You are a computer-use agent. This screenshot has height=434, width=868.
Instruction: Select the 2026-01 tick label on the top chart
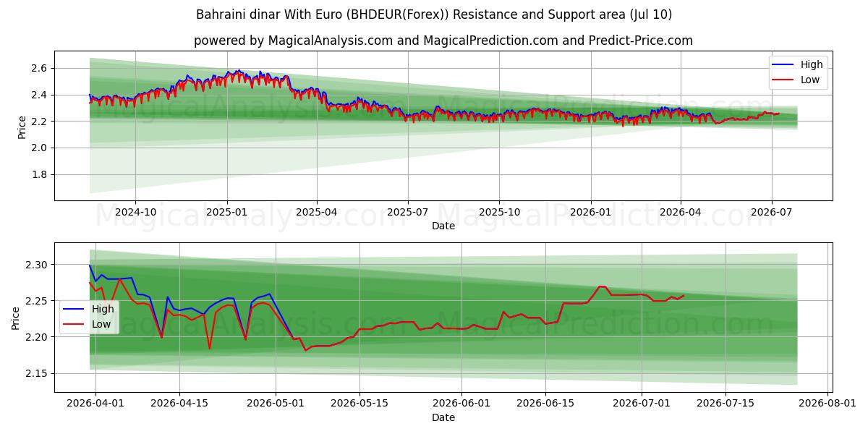(591, 212)
